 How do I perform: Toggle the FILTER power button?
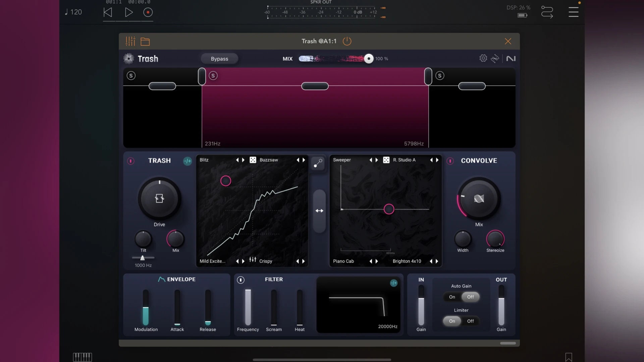pos(240,280)
